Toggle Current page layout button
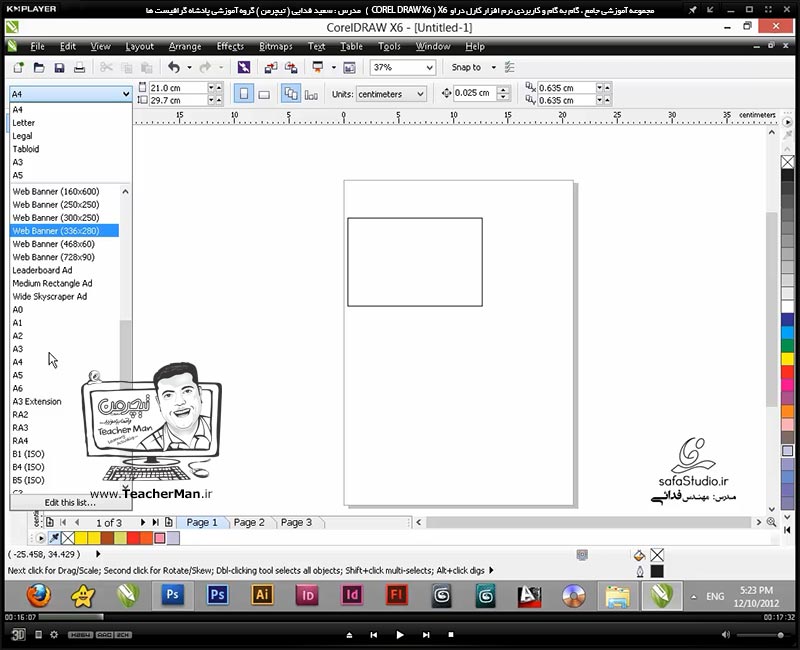 (311, 94)
